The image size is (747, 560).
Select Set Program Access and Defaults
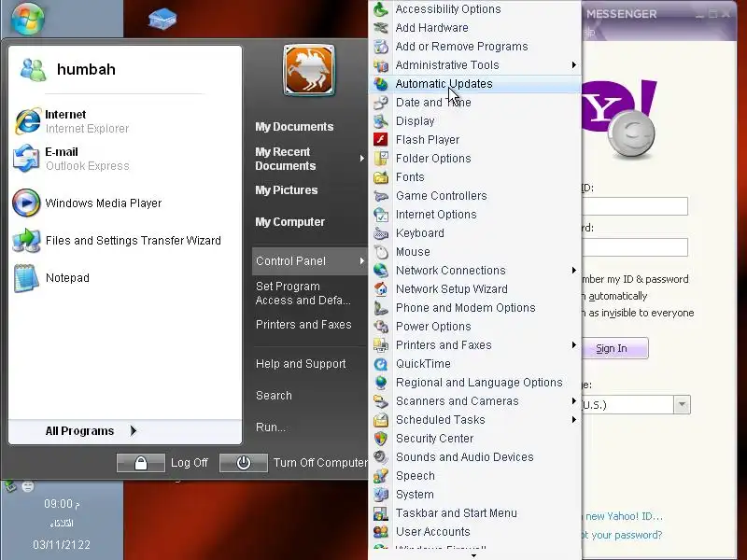(x=303, y=293)
